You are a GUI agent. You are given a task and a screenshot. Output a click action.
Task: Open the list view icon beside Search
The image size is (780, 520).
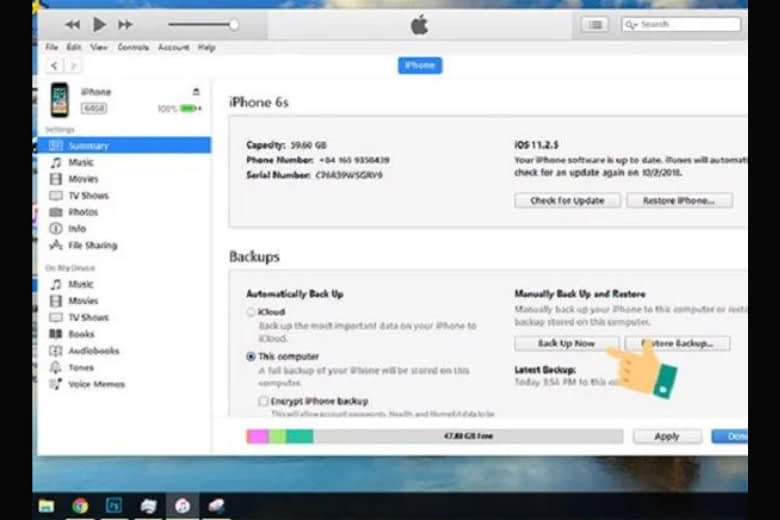click(595, 24)
